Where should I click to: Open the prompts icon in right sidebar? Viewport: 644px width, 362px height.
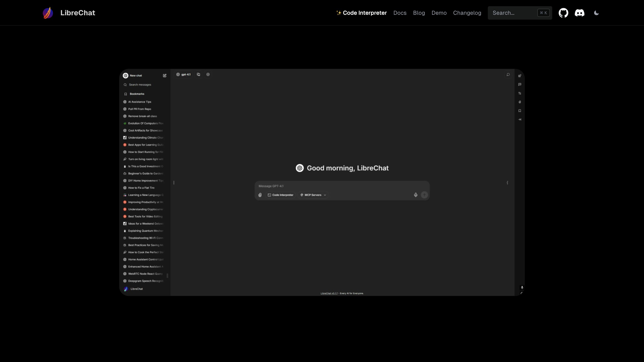tap(520, 85)
